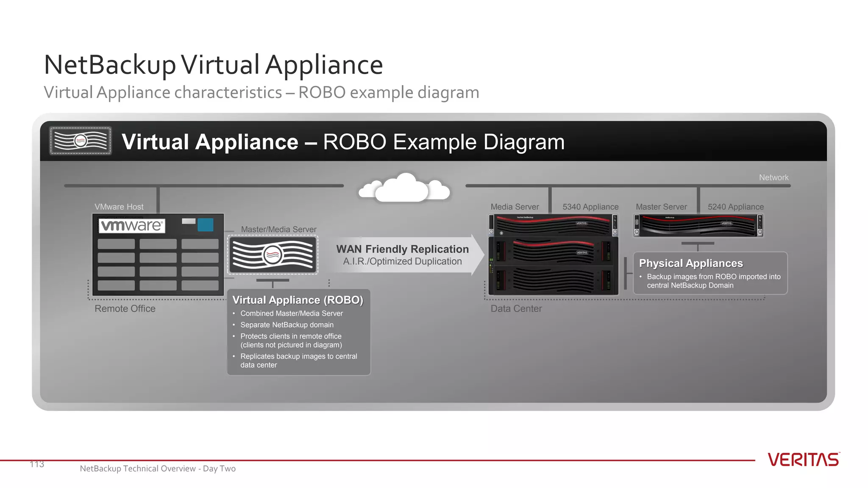Click the Veritas logo in the footer
Viewport: 868px width, 488px height.
804,460
